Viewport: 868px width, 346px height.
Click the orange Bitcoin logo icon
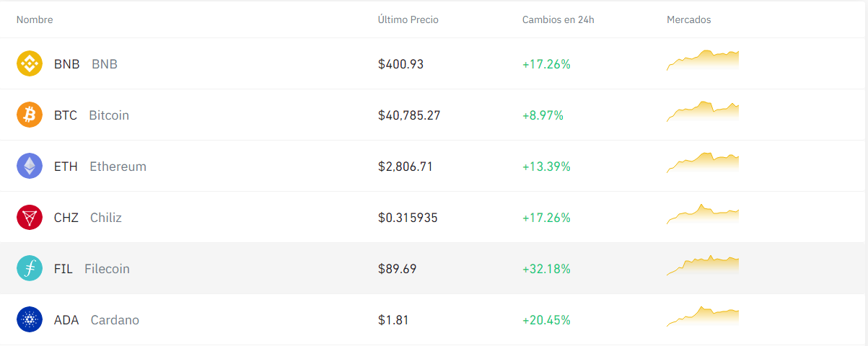point(30,115)
